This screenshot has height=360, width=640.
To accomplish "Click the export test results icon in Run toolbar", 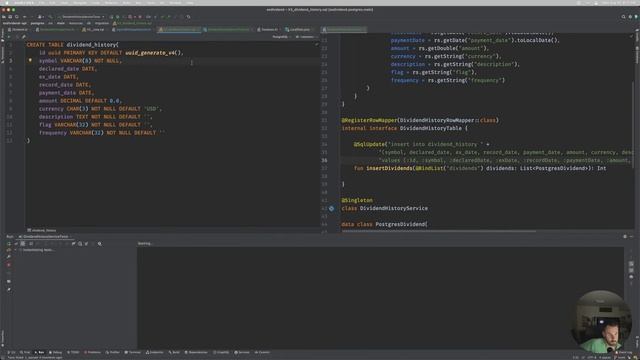I will 87,244.
